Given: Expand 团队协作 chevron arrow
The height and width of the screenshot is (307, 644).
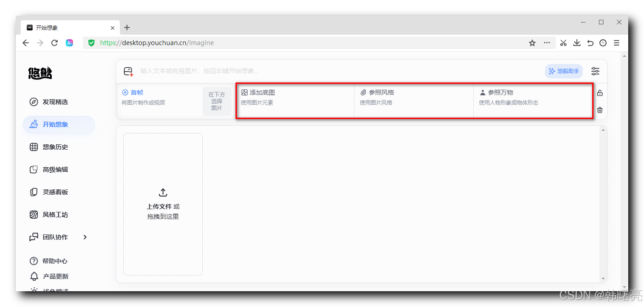Looking at the screenshot, I should click(x=85, y=237).
